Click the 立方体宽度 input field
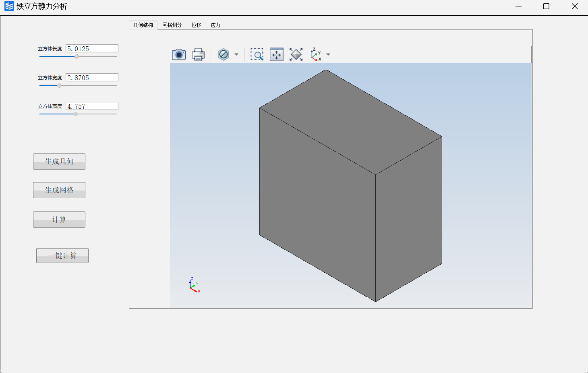 tap(92, 77)
